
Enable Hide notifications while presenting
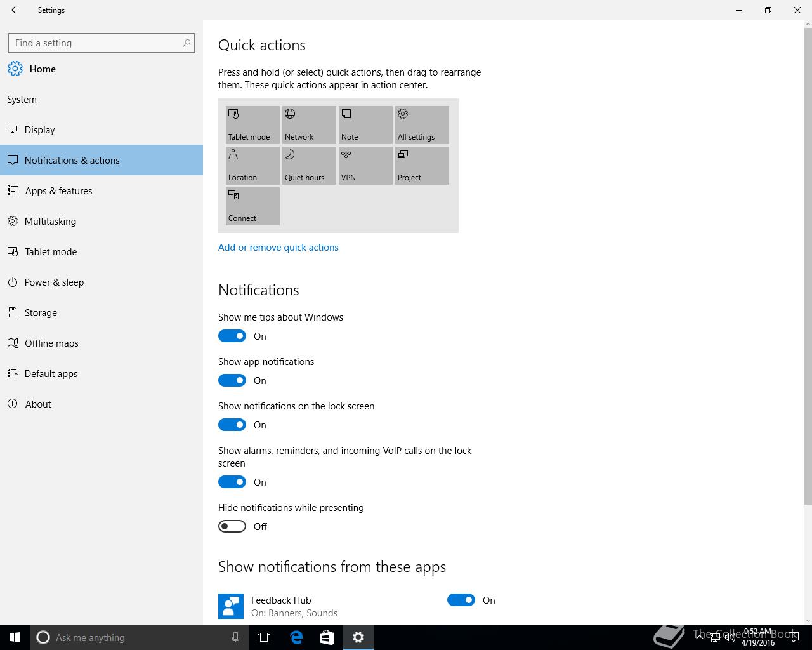coord(232,526)
